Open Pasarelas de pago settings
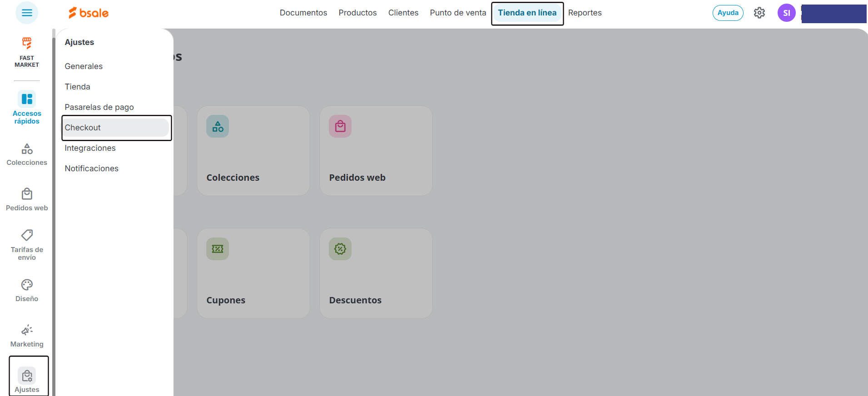Viewport: 868px width, 396px height. 99,107
